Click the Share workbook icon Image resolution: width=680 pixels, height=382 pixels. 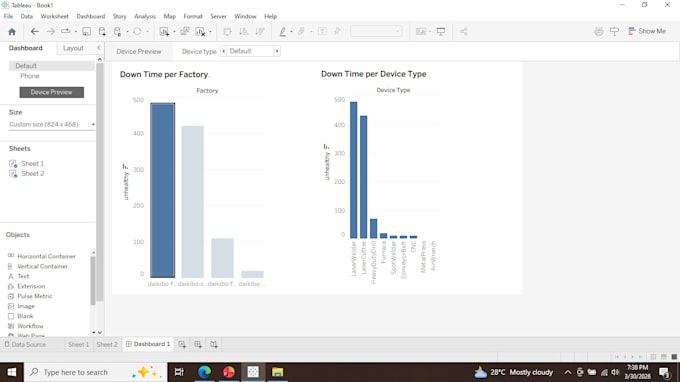pyautogui.click(x=464, y=31)
